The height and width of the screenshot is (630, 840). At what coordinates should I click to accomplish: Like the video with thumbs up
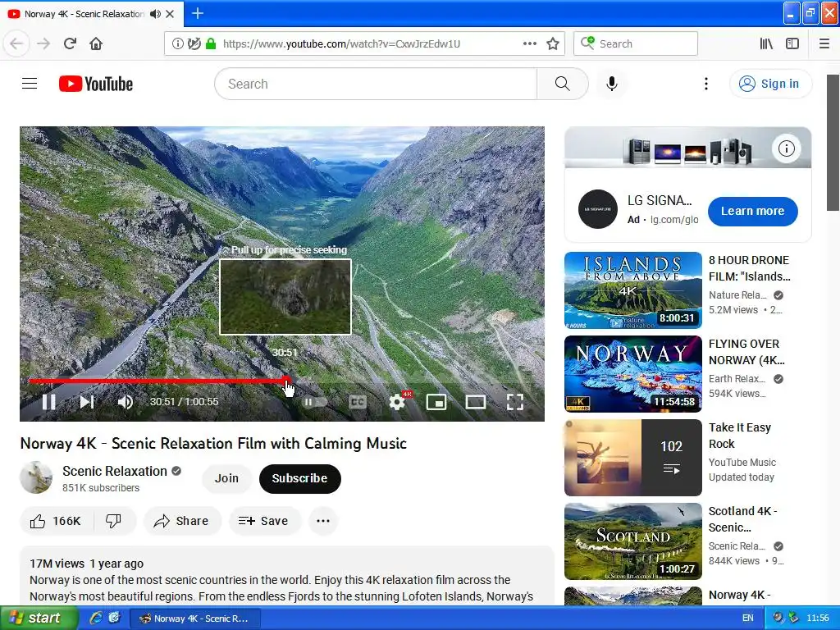57,521
